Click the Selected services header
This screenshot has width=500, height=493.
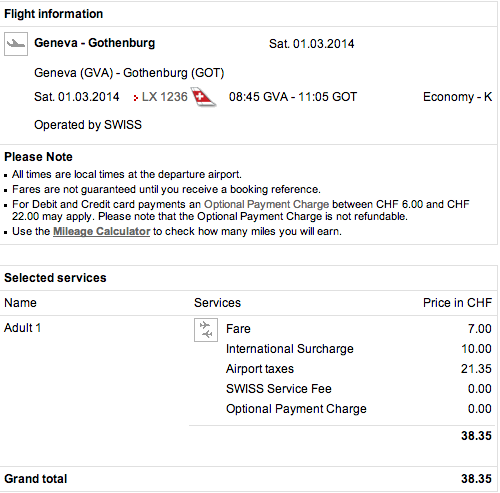tap(55, 278)
